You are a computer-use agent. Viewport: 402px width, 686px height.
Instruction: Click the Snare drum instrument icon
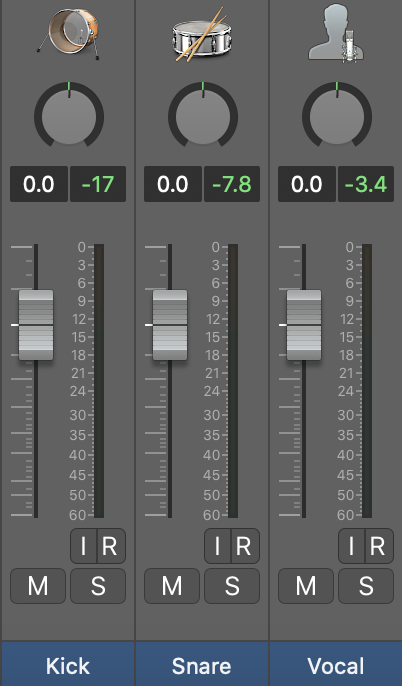202,35
